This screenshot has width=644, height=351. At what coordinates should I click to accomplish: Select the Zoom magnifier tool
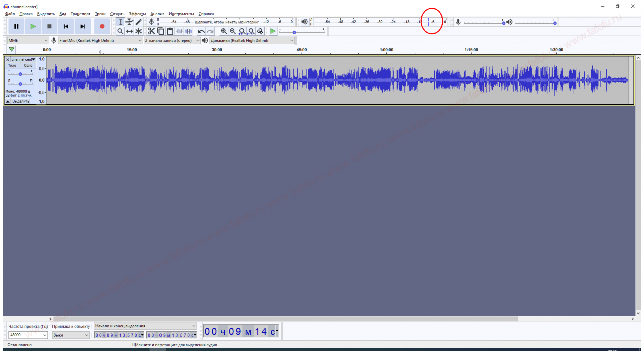click(x=120, y=31)
